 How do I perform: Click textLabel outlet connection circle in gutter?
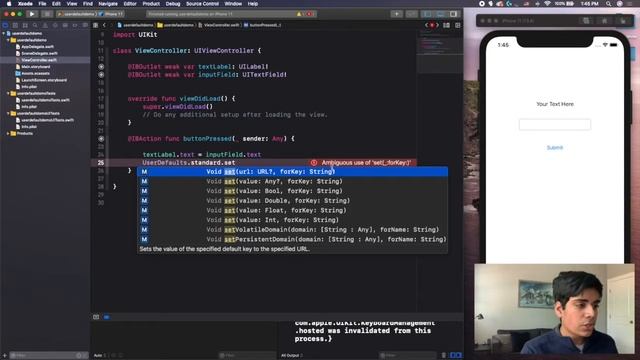tap(101, 67)
